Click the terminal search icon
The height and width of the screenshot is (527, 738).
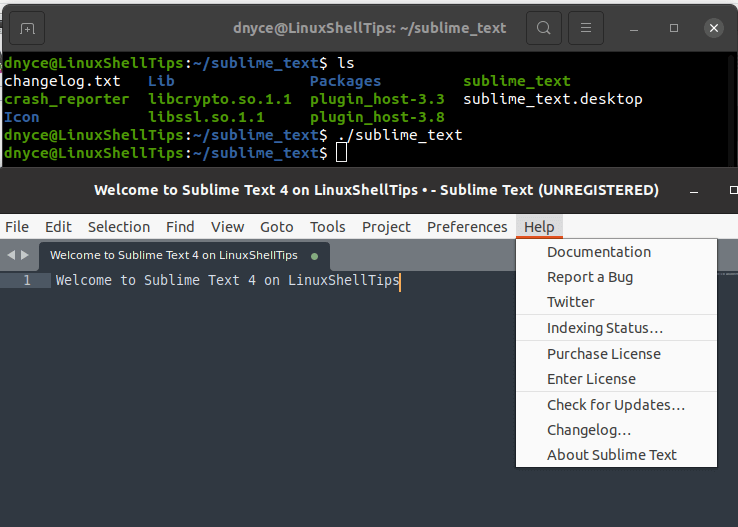(x=544, y=28)
